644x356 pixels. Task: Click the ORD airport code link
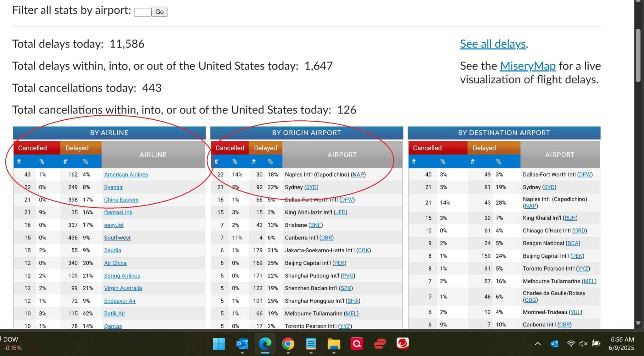tap(580, 231)
